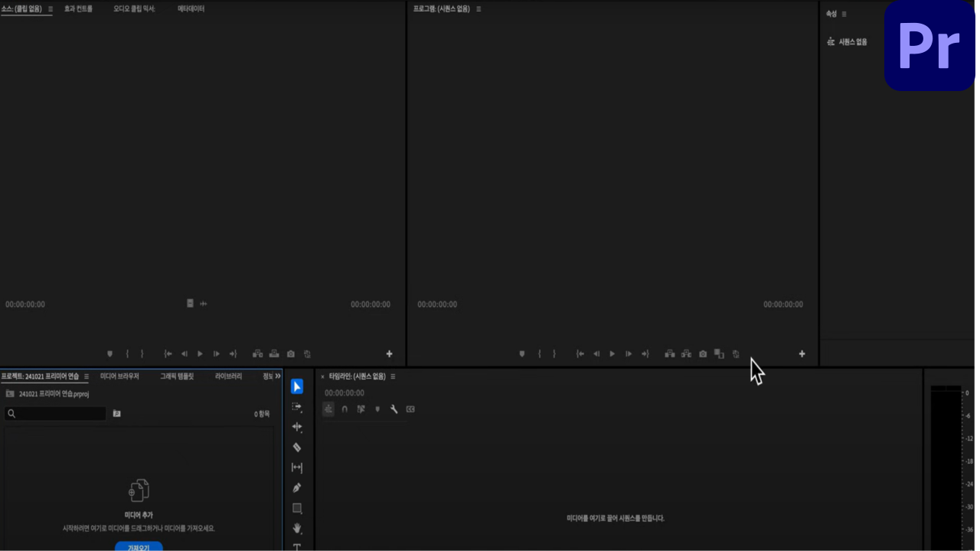Toggle captions track CC button in Timeline
980x551 pixels.
[x=410, y=409]
